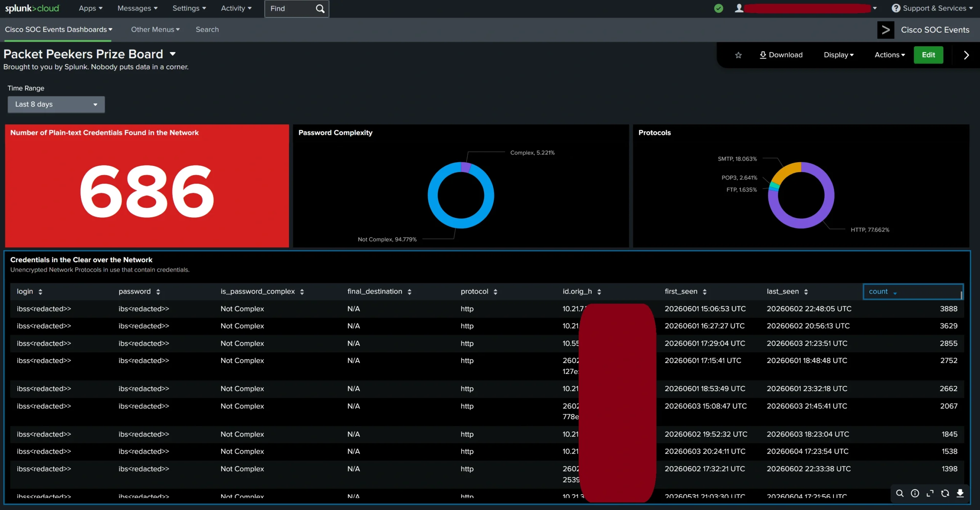Viewport: 980px width, 510px height.
Task: Open Cisco SOC Events Dashboards menu
Action: (59, 30)
